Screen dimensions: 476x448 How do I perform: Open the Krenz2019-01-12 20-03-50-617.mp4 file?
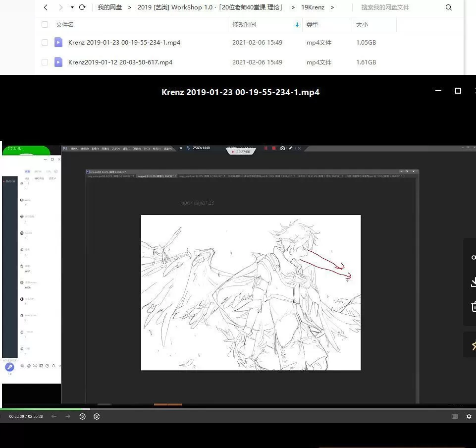120,62
